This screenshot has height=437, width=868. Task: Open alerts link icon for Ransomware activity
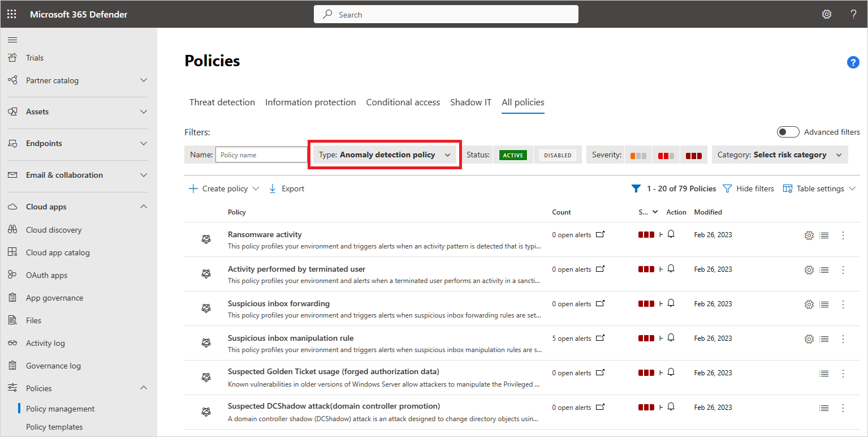point(601,234)
